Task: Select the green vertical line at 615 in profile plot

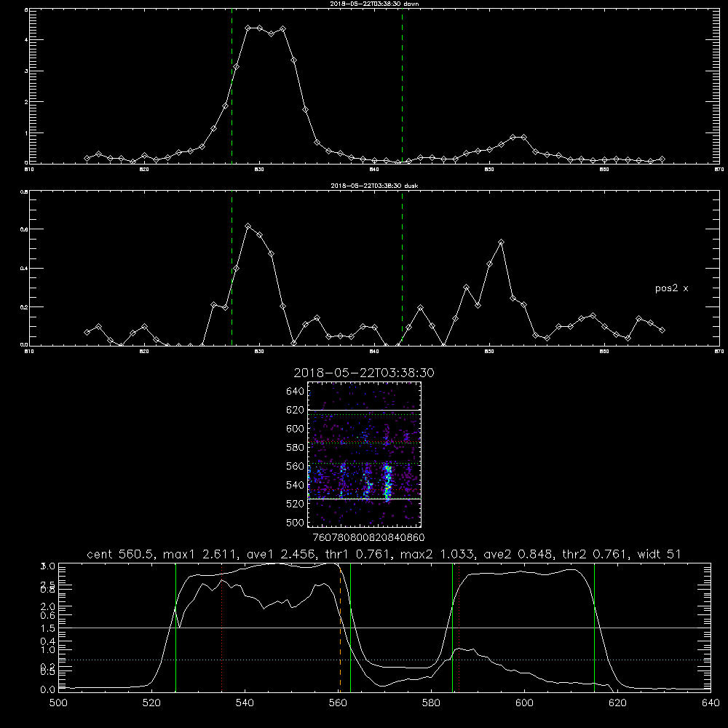Action: coord(594,628)
